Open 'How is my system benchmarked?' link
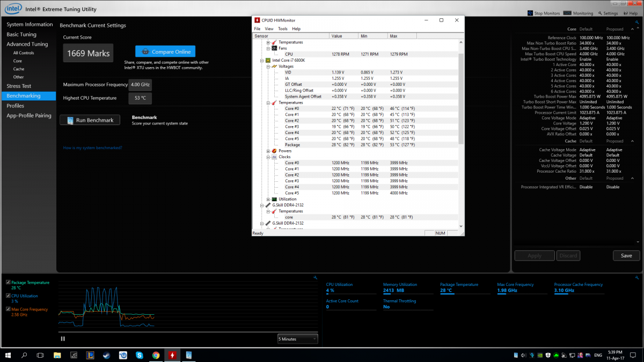 click(x=92, y=147)
